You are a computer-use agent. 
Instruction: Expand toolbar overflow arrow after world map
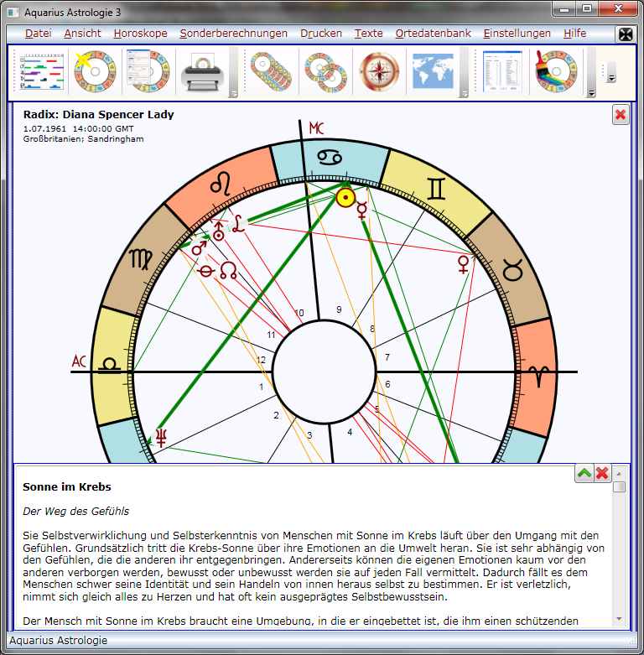pos(464,92)
